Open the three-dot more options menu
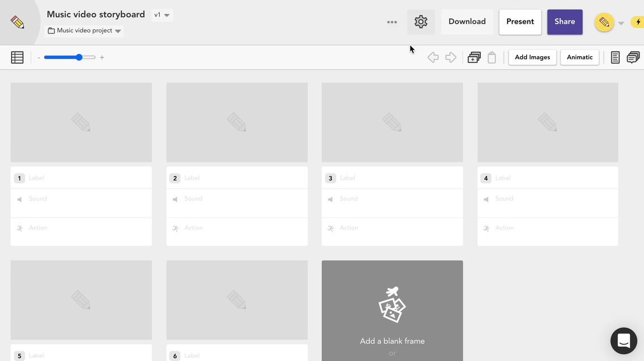This screenshot has width=644, height=361. coord(392,22)
